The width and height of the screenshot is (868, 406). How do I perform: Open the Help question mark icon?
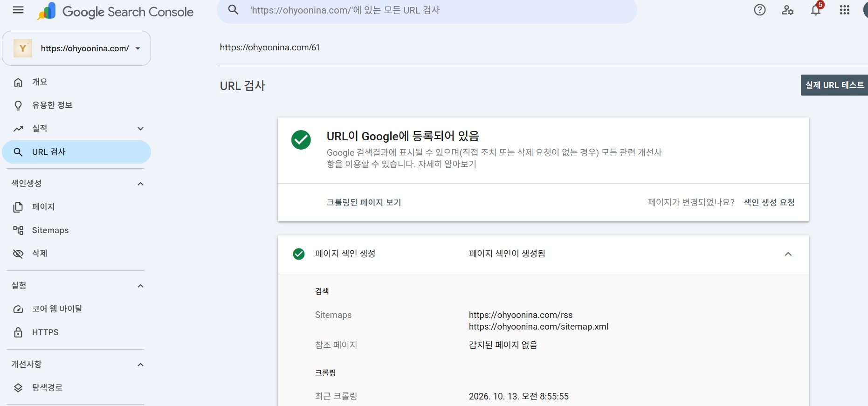pos(760,10)
